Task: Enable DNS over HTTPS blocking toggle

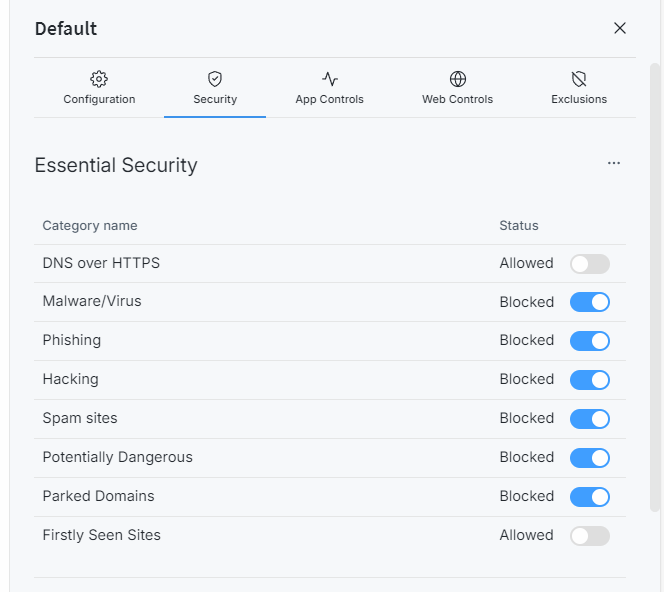Action: 589,264
